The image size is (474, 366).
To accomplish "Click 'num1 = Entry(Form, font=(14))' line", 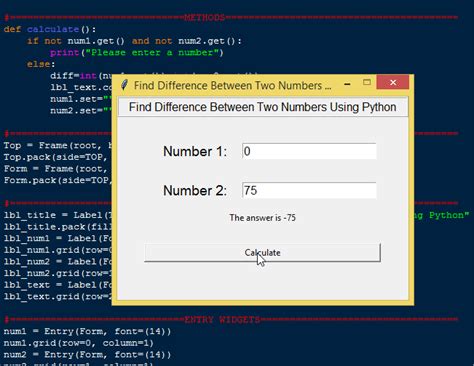I will (x=87, y=331).
